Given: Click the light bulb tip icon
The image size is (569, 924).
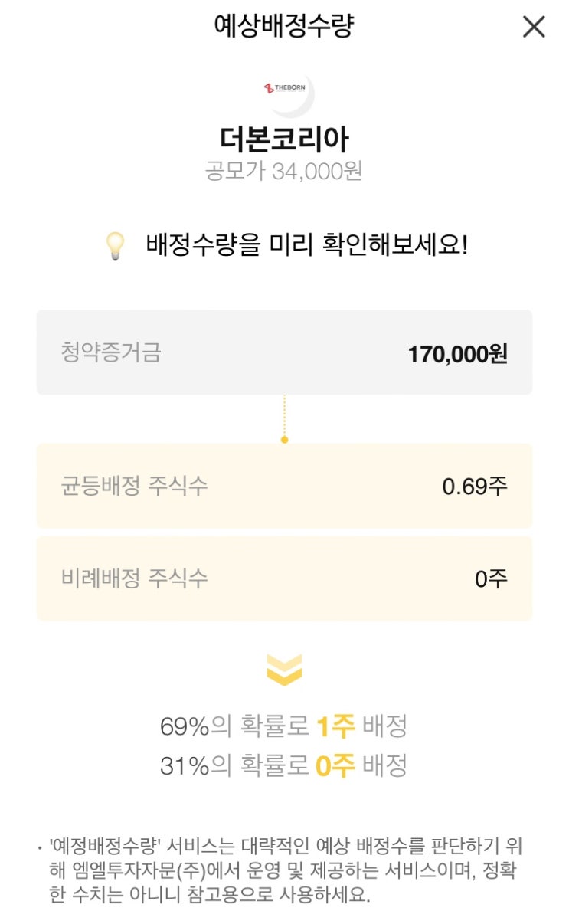Looking at the screenshot, I should point(115,247).
